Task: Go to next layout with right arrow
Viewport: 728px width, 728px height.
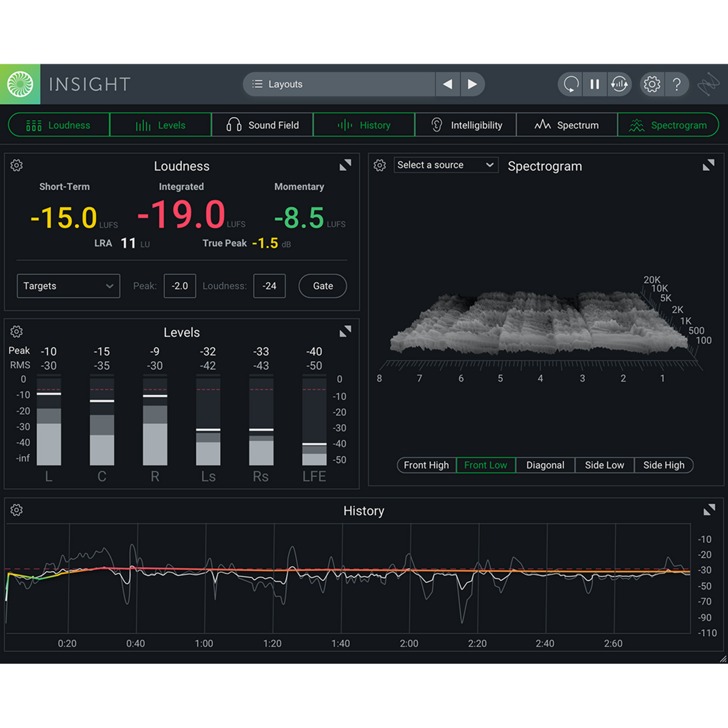Action: (x=472, y=84)
